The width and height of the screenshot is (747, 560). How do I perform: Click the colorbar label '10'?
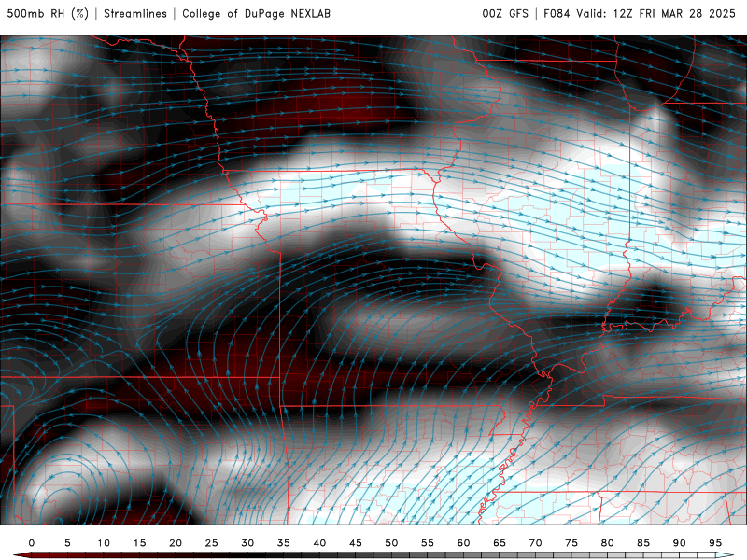pyautogui.click(x=104, y=543)
